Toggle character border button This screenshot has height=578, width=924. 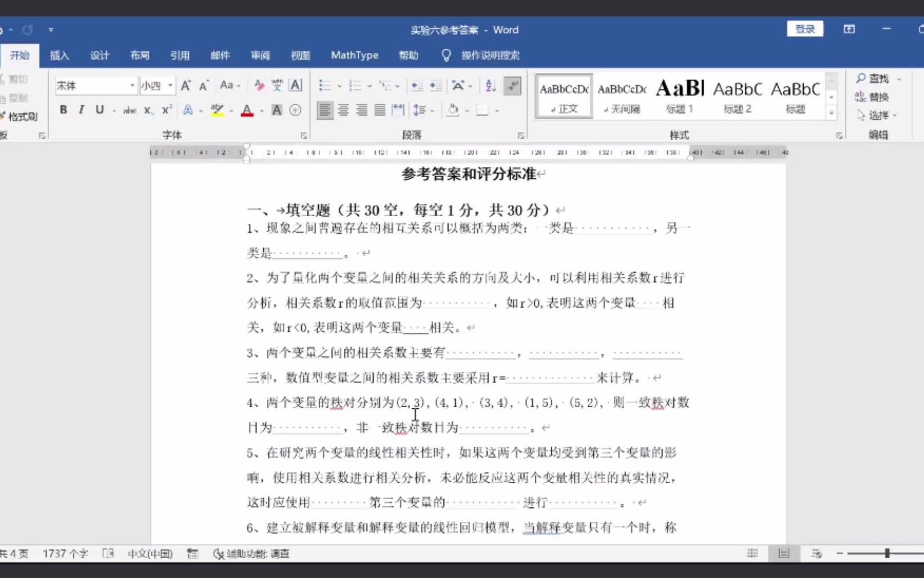click(295, 85)
